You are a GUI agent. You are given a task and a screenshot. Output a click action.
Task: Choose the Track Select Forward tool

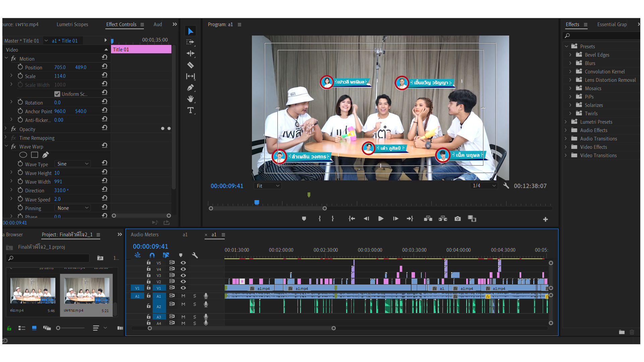click(x=191, y=42)
